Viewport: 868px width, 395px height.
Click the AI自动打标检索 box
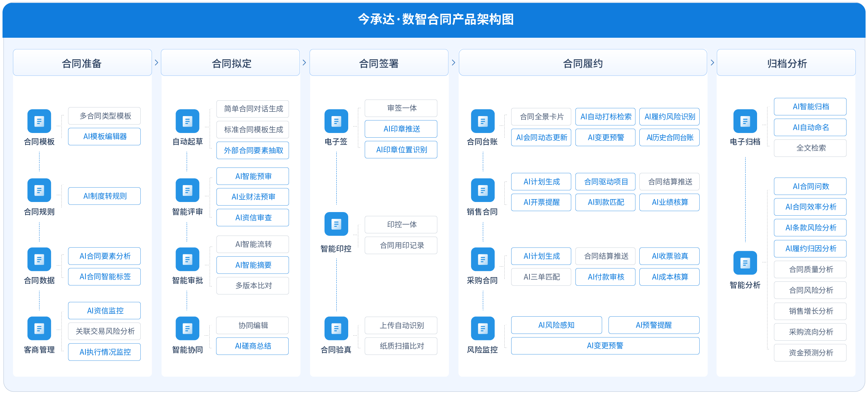click(605, 116)
